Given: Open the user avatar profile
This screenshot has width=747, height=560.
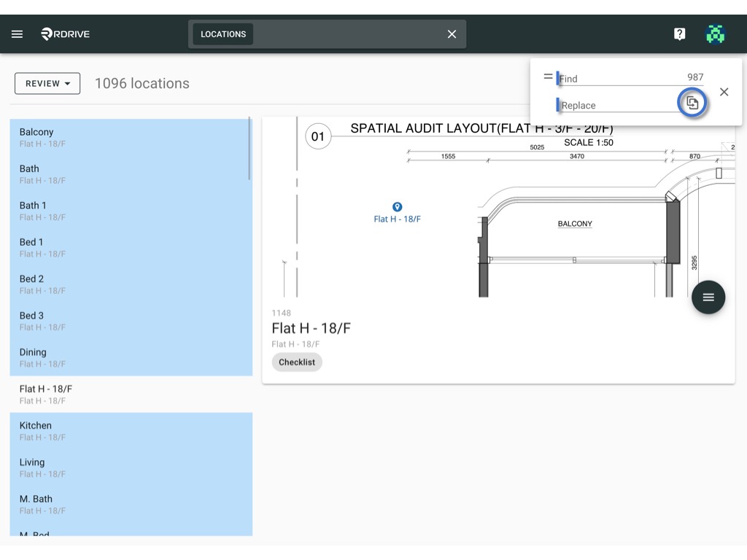Looking at the screenshot, I should pos(715,34).
